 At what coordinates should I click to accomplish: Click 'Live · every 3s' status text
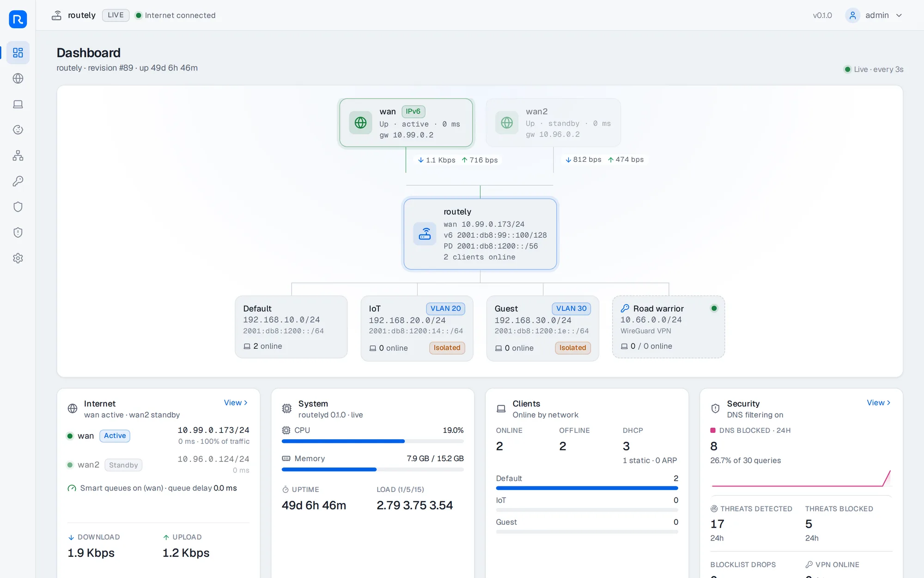(x=878, y=69)
